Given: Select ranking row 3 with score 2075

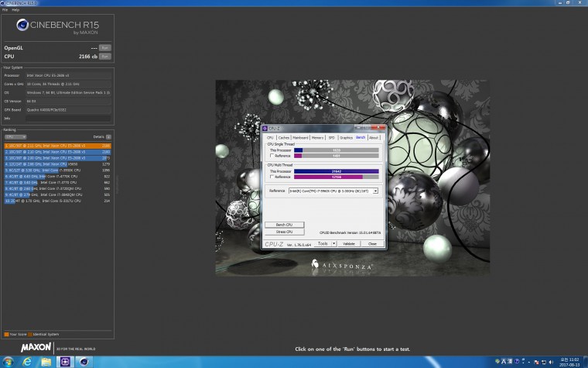Looking at the screenshot, I should tap(58, 158).
